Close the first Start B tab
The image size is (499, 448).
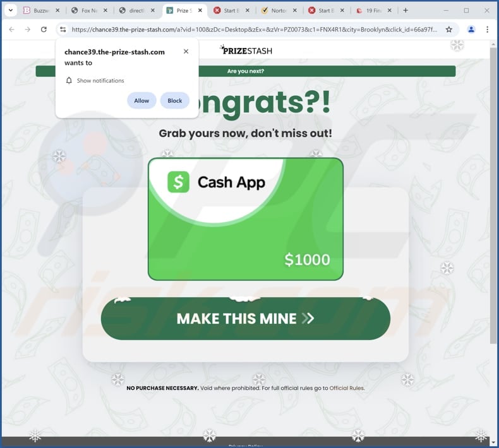coord(248,11)
